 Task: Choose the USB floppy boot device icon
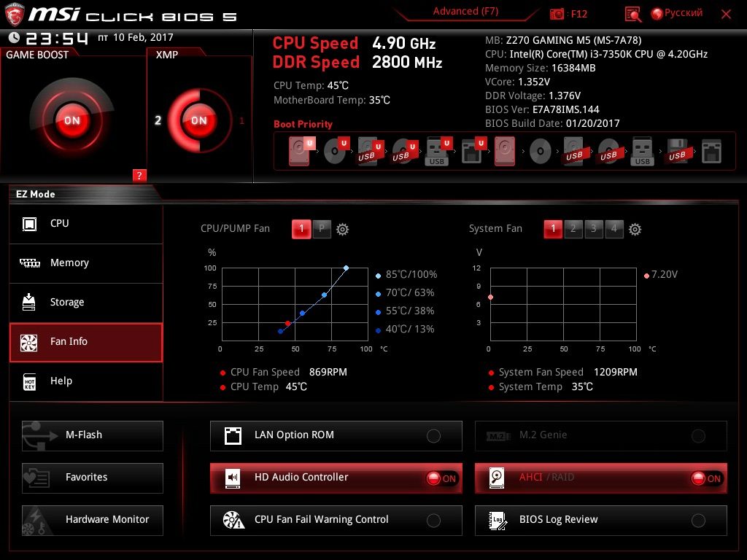point(677,151)
